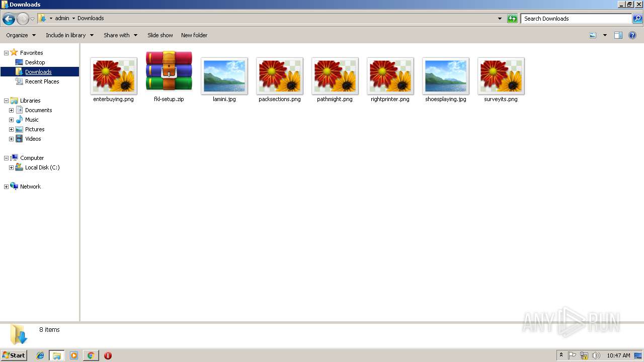Collapse the Libraries tree group
The height and width of the screenshot is (362, 644).
pyautogui.click(x=6, y=101)
